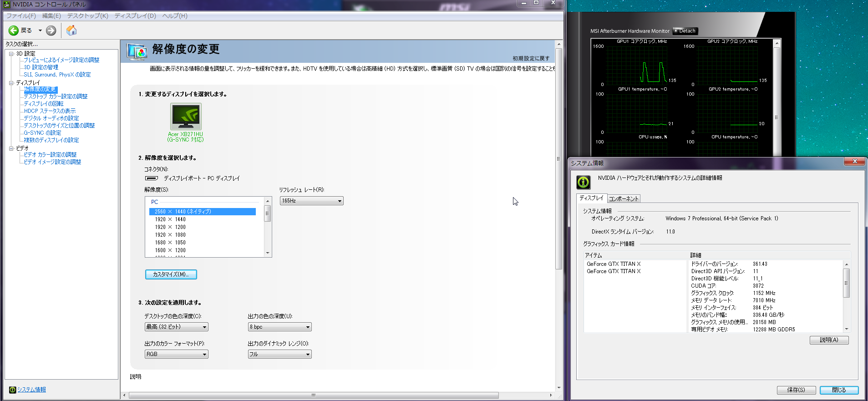Open 3D 設定の管理 in task tree
Viewport: 868px width, 401px height.
click(41, 67)
